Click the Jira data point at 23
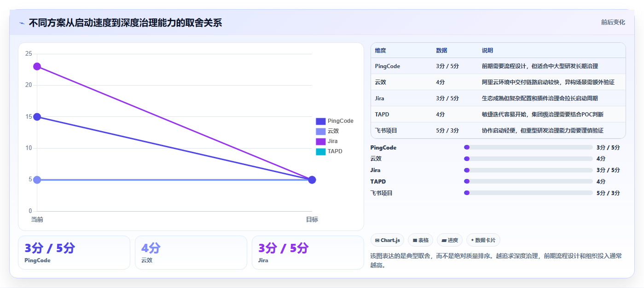644x288 pixels. click(x=37, y=66)
